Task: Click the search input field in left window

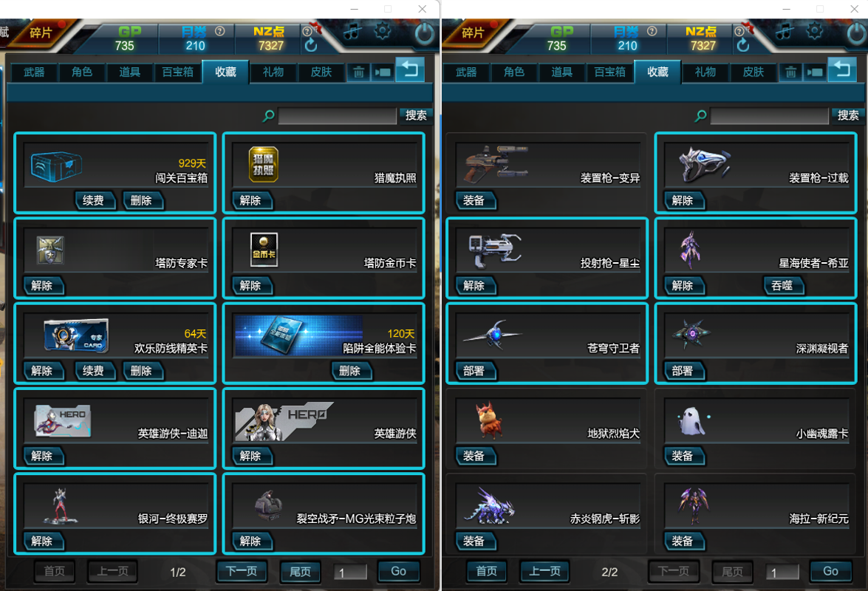Action: pos(337,116)
